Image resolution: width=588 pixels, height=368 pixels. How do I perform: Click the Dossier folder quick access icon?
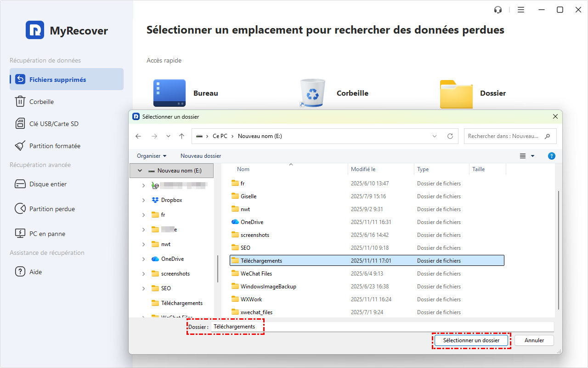456,93
